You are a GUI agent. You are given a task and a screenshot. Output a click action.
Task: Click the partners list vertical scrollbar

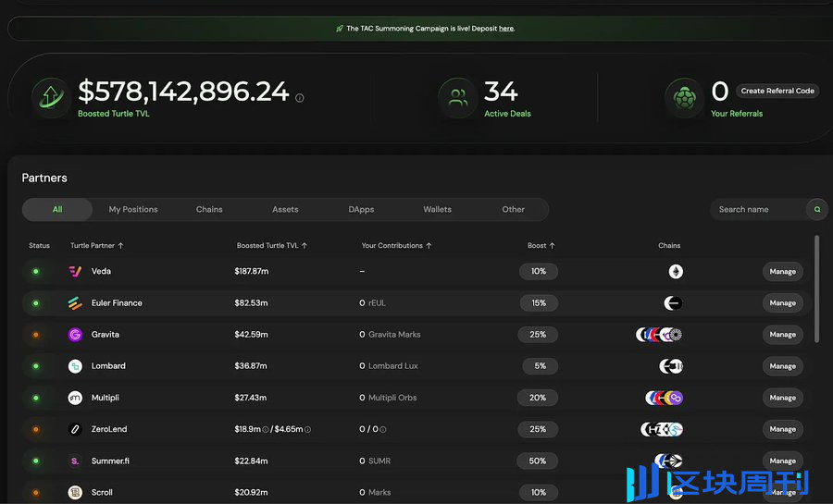[816, 289]
